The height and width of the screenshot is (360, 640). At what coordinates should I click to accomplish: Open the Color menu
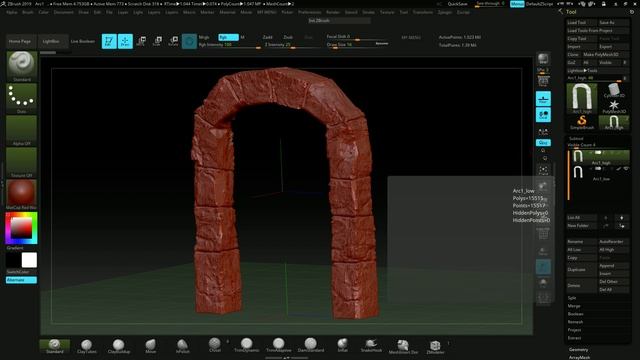point(44,12)
